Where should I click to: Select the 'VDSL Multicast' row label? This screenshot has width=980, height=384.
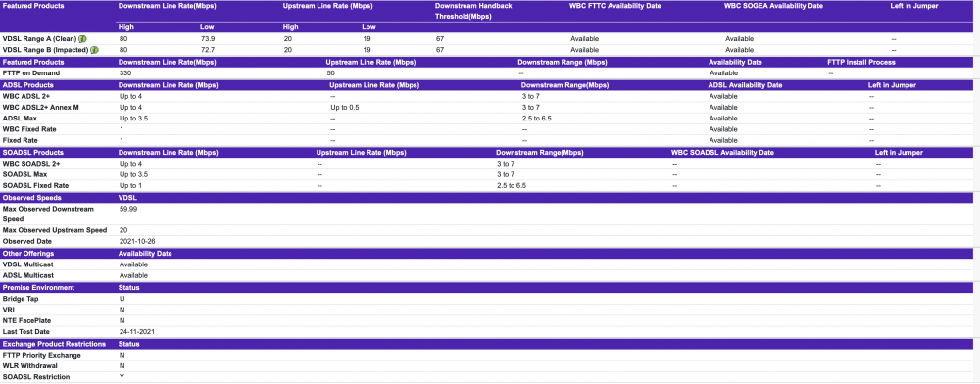coord(28,264)
